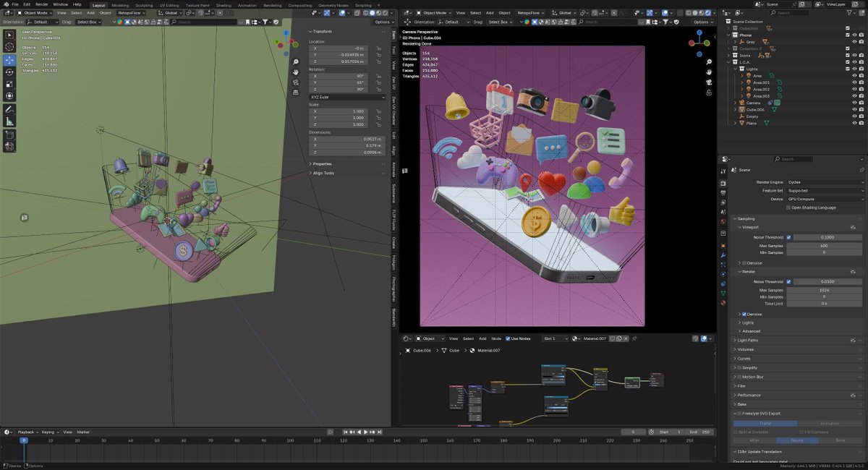Toggle Use Nodes checkbox in node editor
This screenshot has height=470, width=868.
(x=508, y=338)
